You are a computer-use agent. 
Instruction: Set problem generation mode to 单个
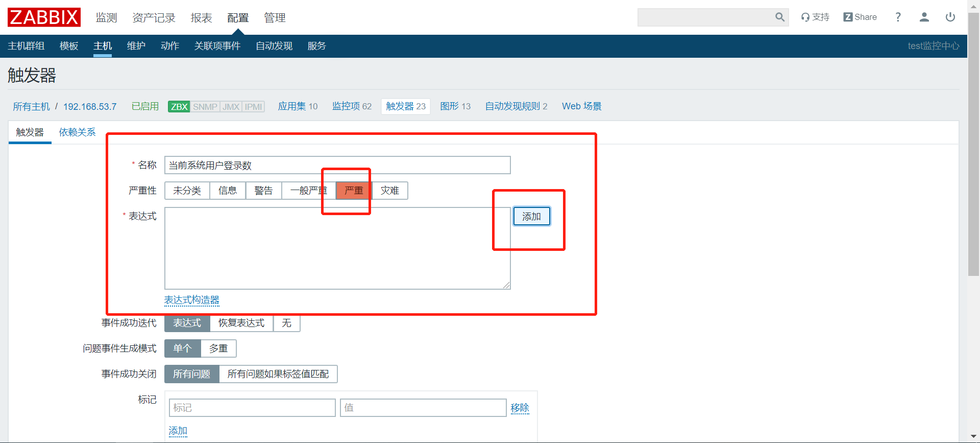182,348
